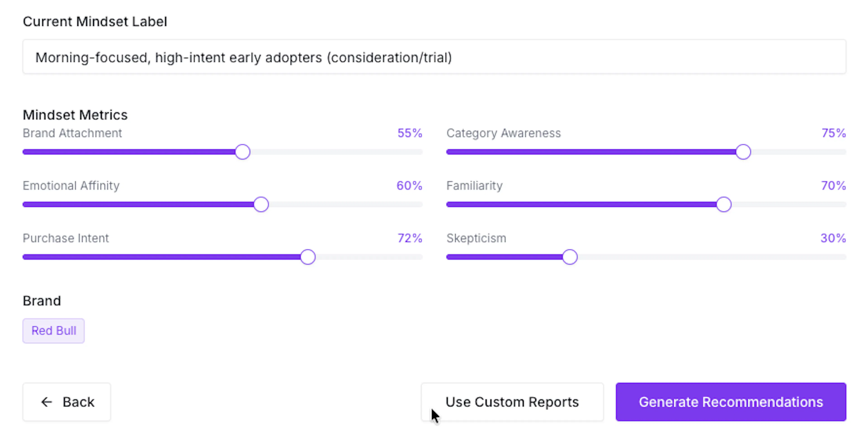Click the Purchase Intent slider handle
This screenshot has height=436, width=868.
(308, 257)
